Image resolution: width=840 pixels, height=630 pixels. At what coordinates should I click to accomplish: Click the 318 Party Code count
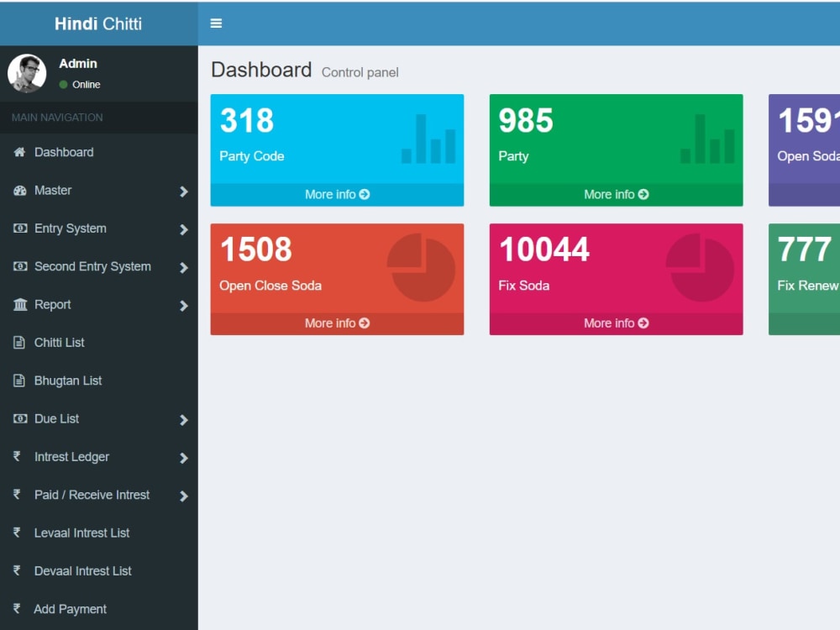point(247,120)
